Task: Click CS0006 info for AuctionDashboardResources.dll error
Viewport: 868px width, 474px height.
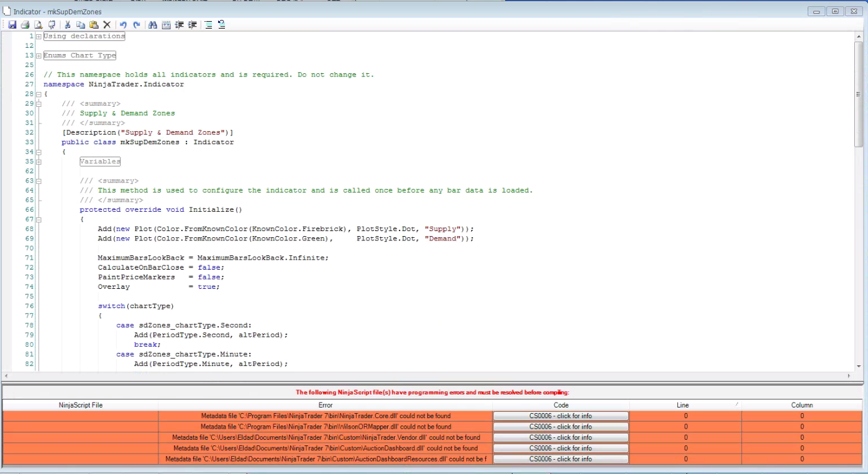Action: [560, 459]
